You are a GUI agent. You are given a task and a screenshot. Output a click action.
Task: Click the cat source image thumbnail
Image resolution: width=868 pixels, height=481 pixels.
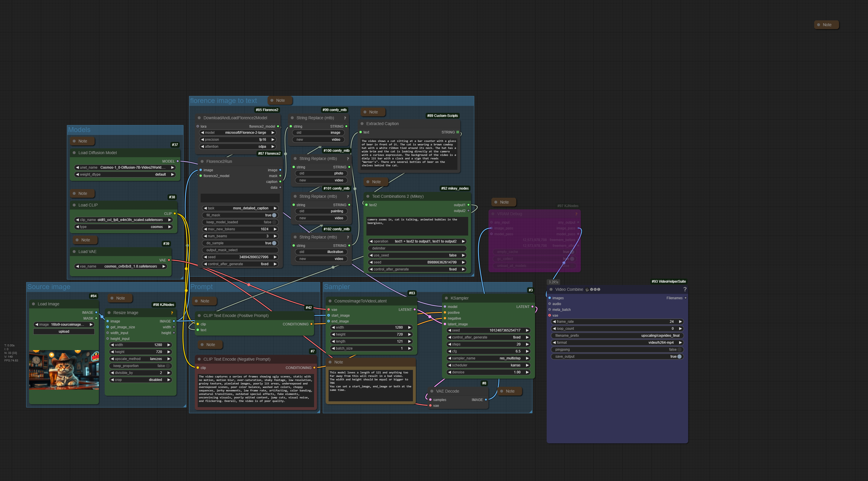[64, 370]
